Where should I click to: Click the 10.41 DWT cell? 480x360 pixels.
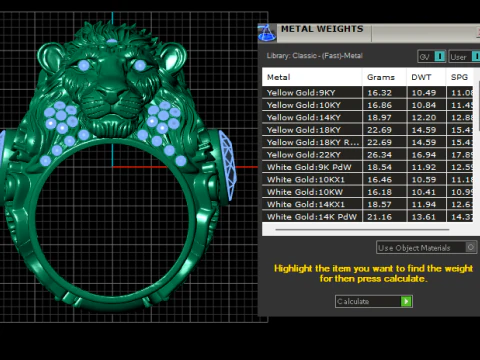coord(426,192)
